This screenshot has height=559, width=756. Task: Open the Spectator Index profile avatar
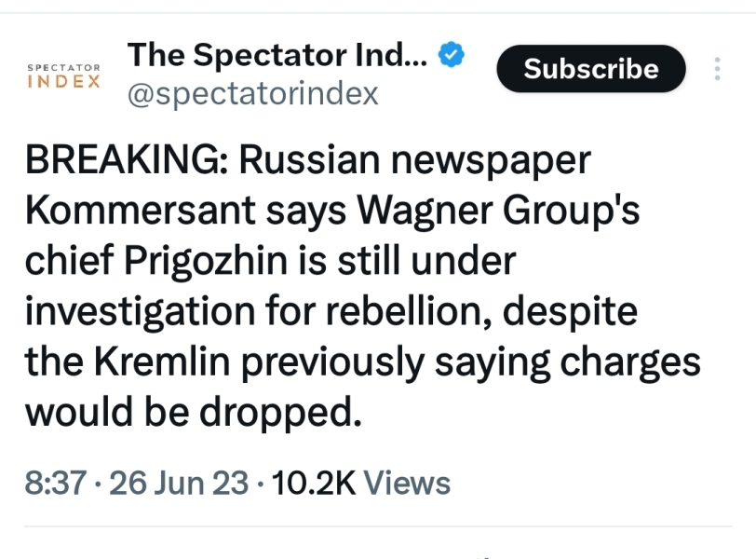point(63,75)
